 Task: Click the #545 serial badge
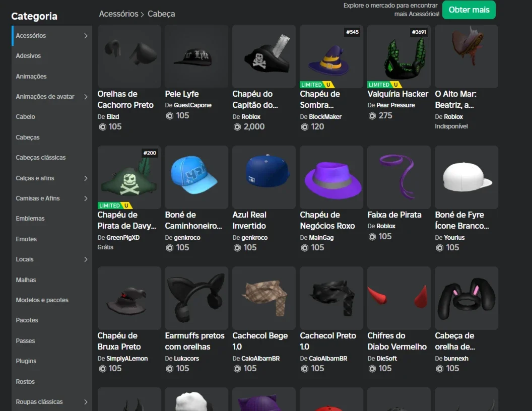coord(352,32)
